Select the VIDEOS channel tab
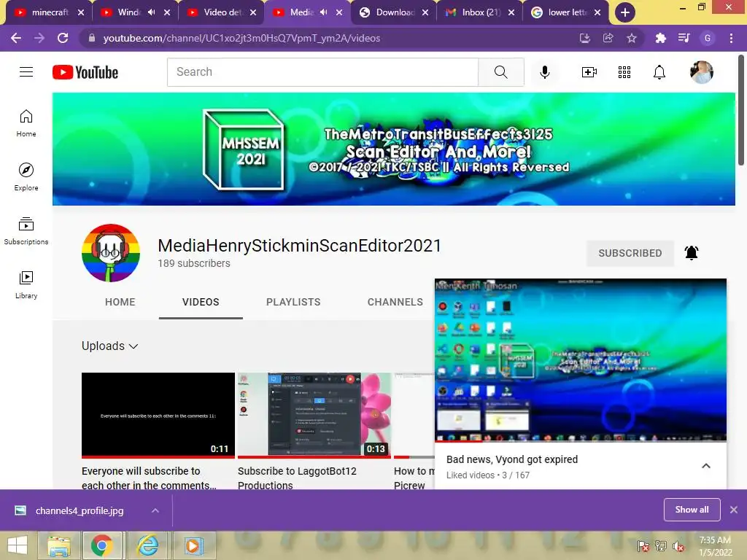 pos(201,302)
